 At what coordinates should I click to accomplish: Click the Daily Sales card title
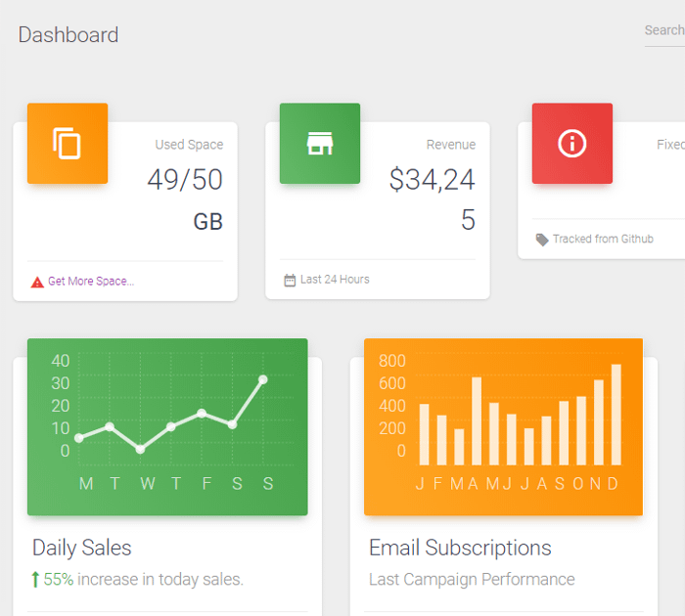81,548
